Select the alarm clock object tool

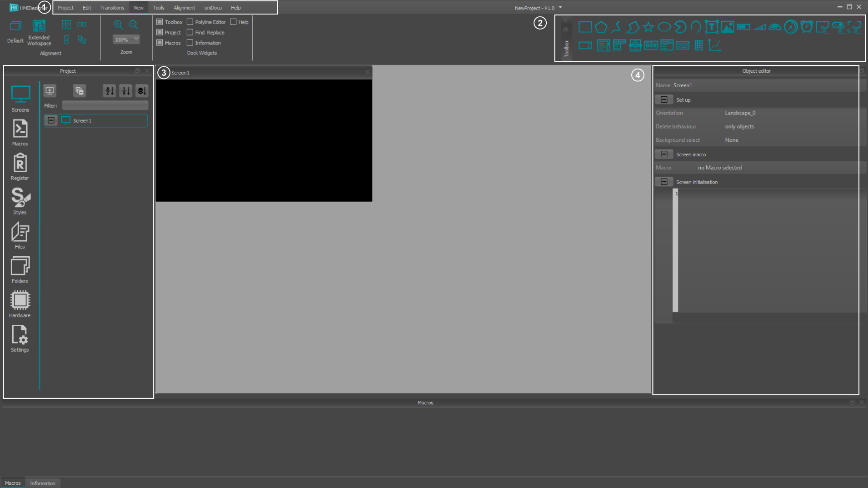806,27
